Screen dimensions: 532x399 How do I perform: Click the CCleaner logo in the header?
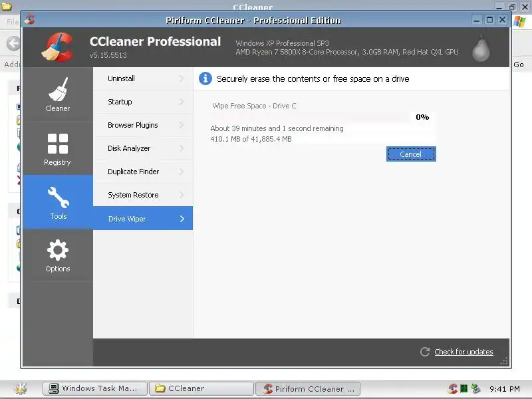click(57, 47)
